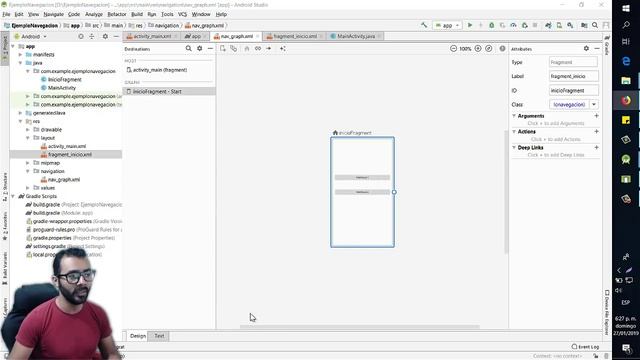Screen dimensions: 640x360
Task: Open the Event Log
Action: pos(585,347)
